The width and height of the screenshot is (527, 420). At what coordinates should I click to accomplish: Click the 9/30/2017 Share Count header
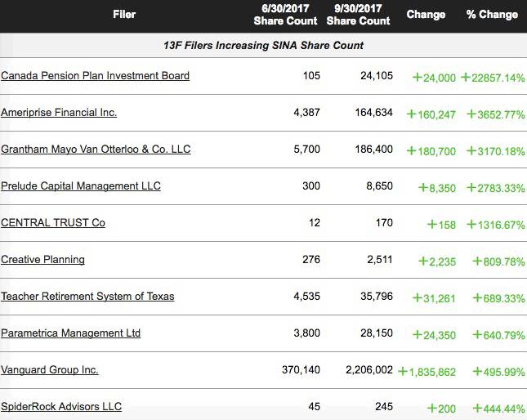tap(359, 15)
